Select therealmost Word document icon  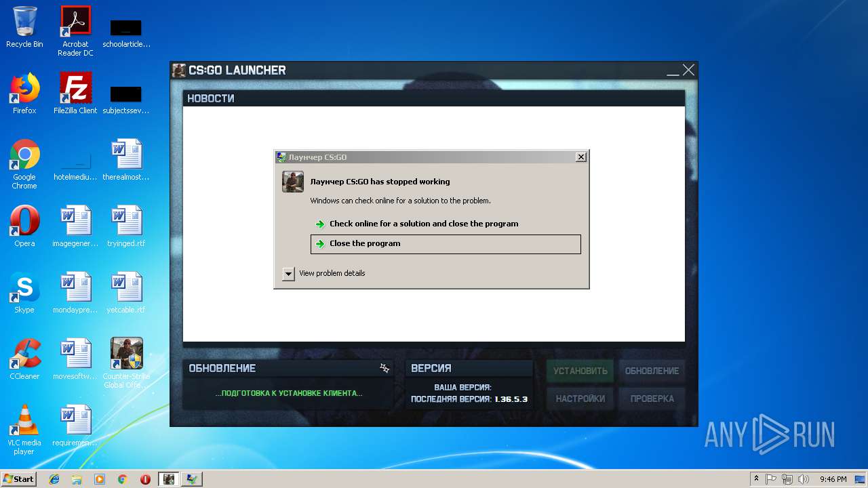click(126, 160)
